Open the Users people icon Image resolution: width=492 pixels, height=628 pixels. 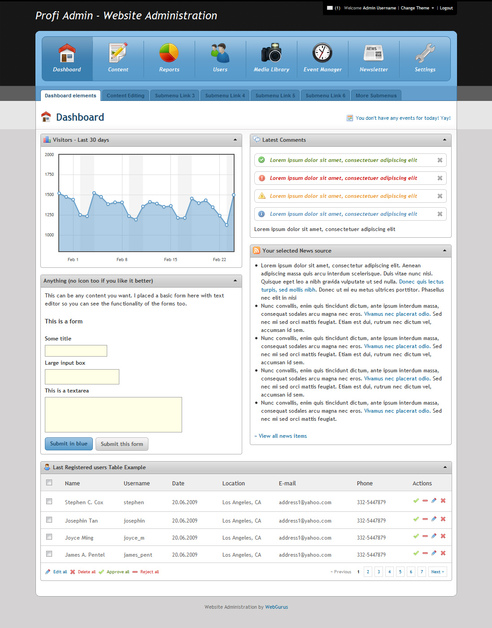pyautogui.click(x=220, y=53)
